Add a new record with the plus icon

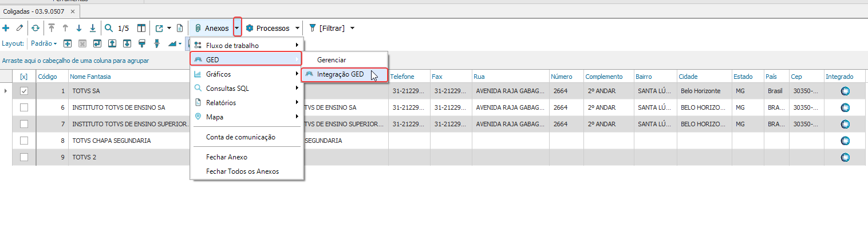6,28
